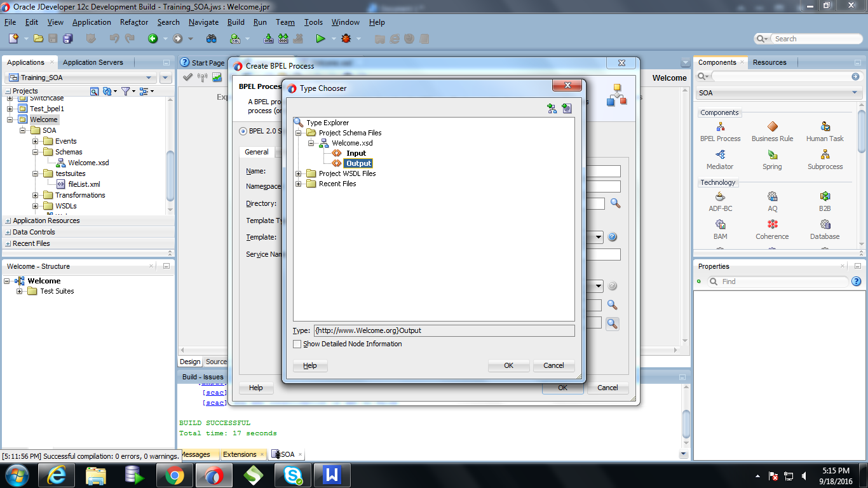The image size is (868, 488).
Task: Select the BPEL Process component
Action: (x=720, y=132)
